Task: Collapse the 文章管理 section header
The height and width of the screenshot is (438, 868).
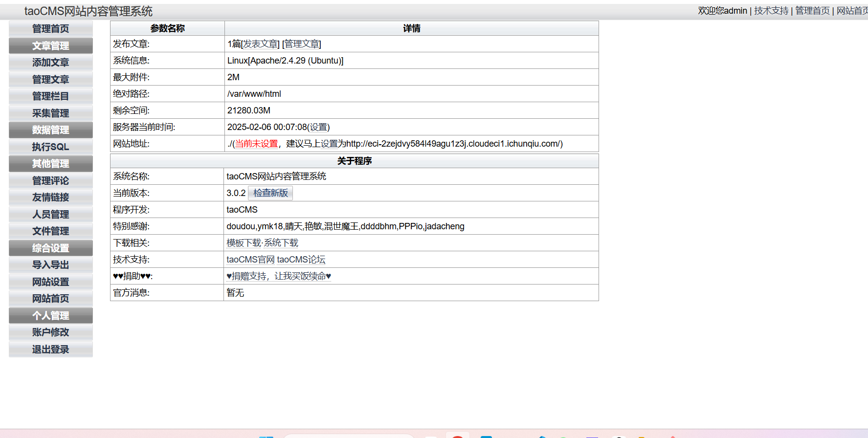Action: [50, 46]
